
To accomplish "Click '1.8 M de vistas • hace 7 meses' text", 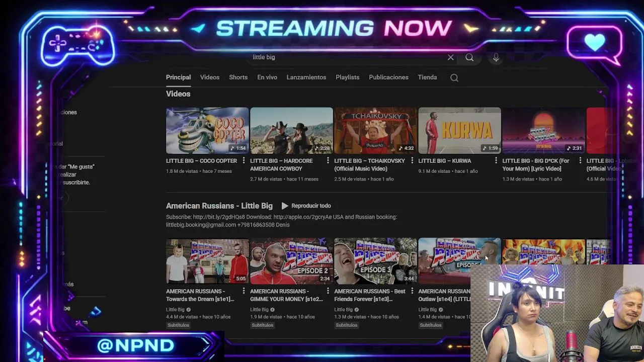I will click(x=199, y=171).
